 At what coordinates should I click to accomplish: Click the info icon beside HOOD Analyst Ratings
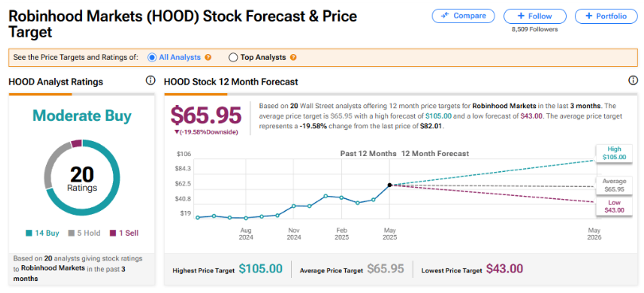[151, 80]
